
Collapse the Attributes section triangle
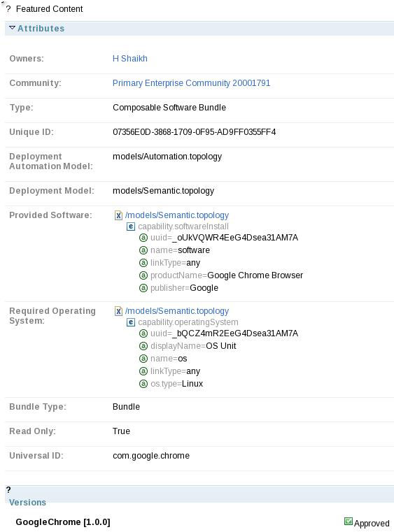pyautogui.click(x=12, y=28)
